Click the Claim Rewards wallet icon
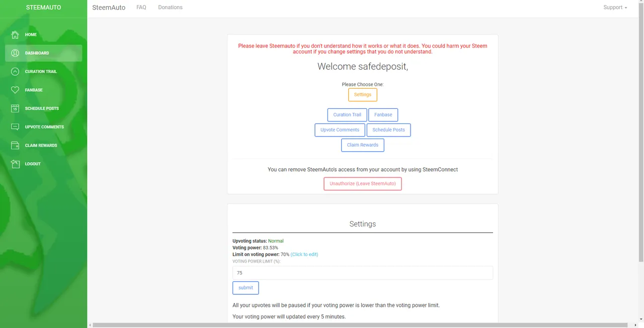This screenshot has width=644, height=328. click(15, 145)
